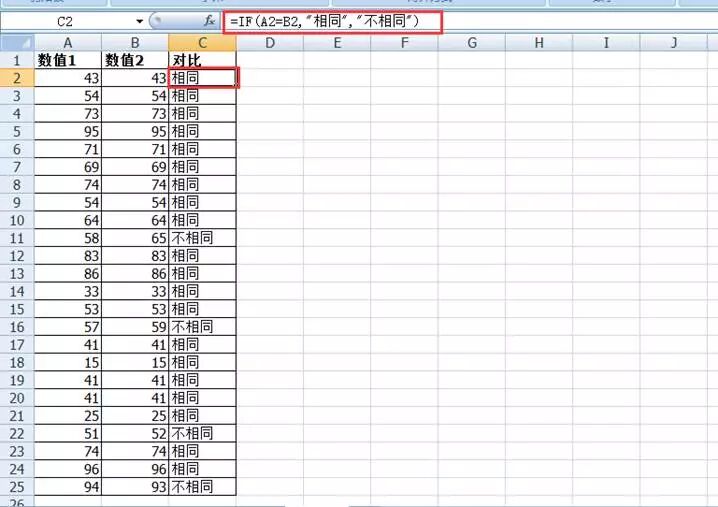Viewport: 718px width, 507px height.
Task: Select column E header
Action: tap(337, 43)
